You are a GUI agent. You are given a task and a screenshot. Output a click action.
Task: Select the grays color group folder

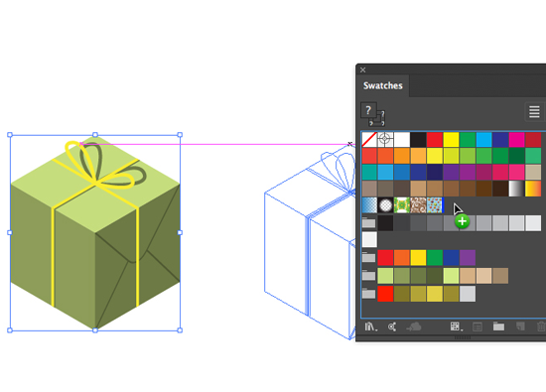pos(368,223)
